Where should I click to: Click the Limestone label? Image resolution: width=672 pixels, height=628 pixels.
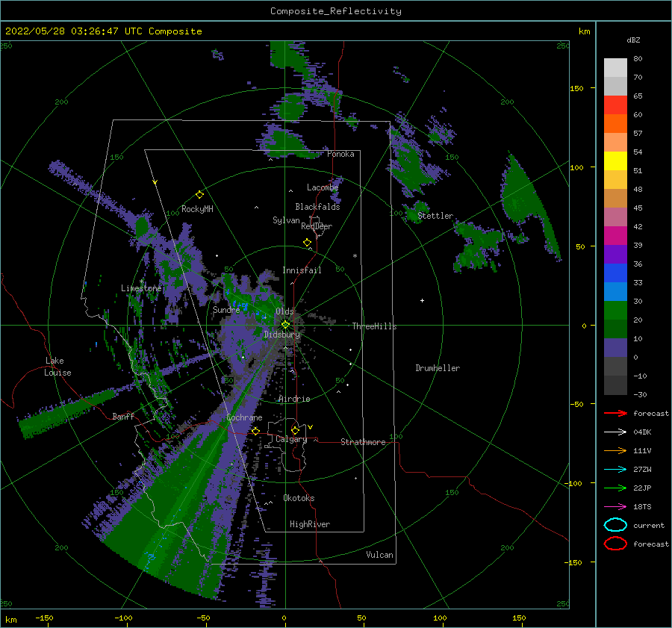tap(141, 288)
